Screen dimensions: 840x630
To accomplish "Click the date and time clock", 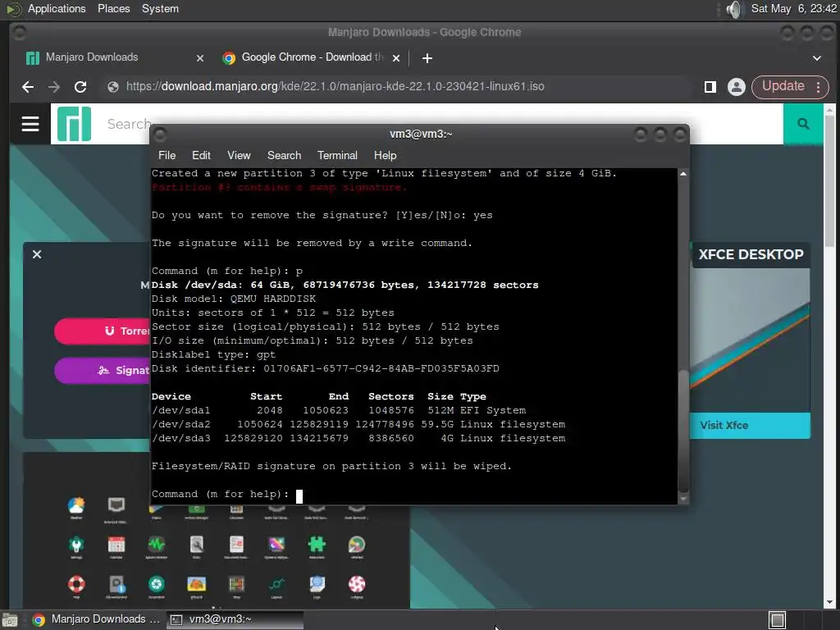I will (x=793, y=9).
